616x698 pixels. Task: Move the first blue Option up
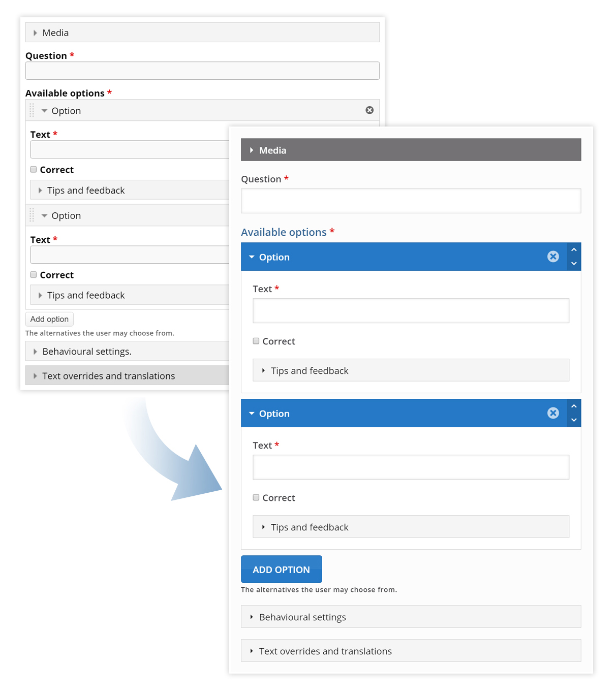pyautogui.click(x=574, y=249)
